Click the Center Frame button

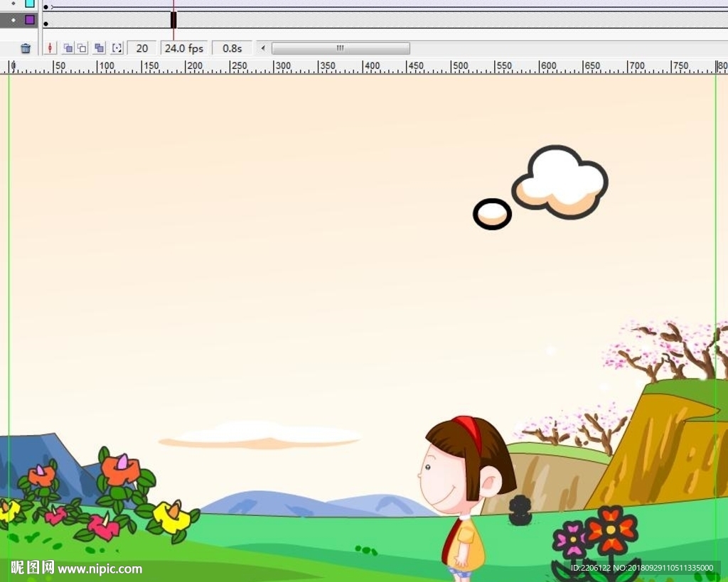[x=50, y=48]
